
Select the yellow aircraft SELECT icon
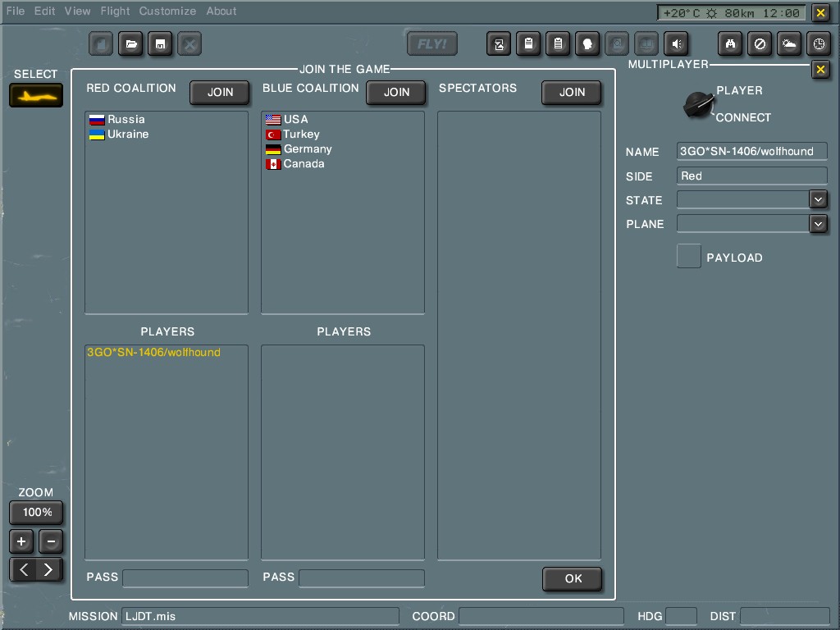click(36, 95)
